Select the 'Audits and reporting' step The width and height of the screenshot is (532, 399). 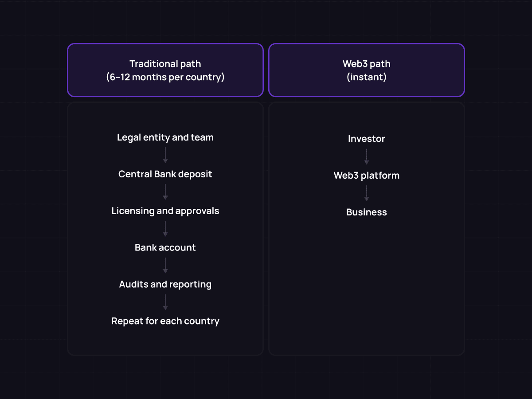[x=165, y=284]
